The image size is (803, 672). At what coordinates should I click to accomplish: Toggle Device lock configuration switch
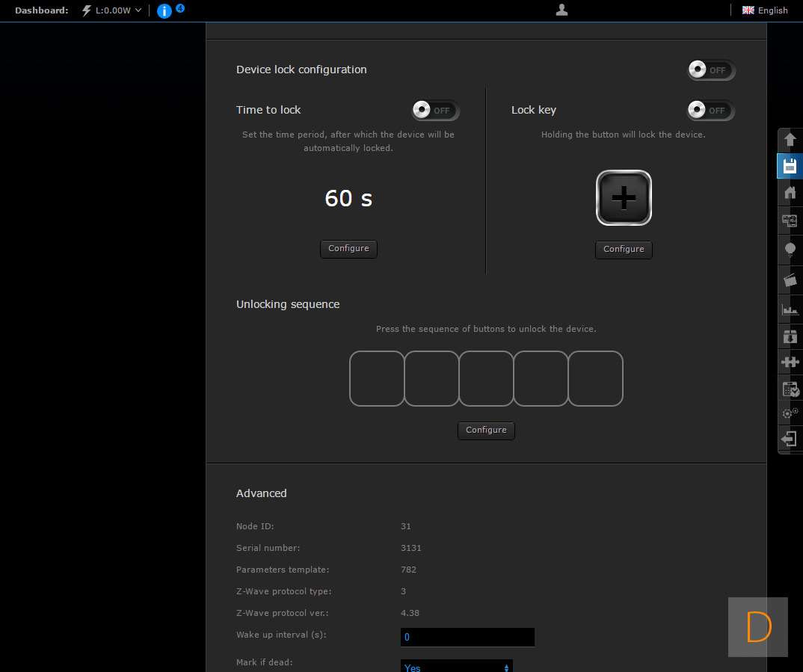click(711, 70)
